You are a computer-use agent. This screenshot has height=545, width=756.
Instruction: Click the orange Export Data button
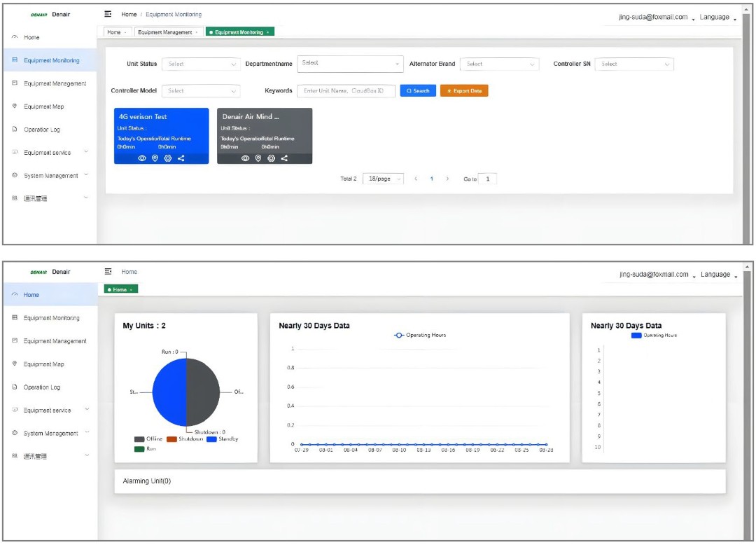point(464,91)
